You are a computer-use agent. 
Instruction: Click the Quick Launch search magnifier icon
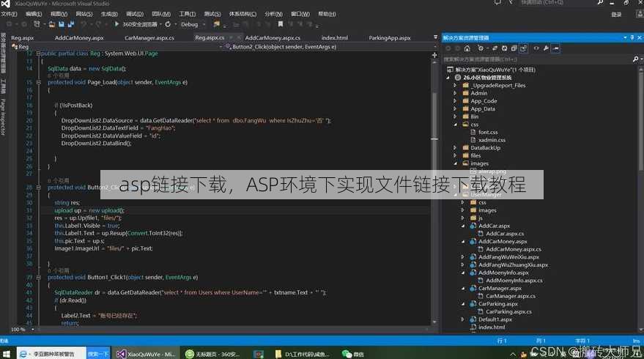(600, 2)
